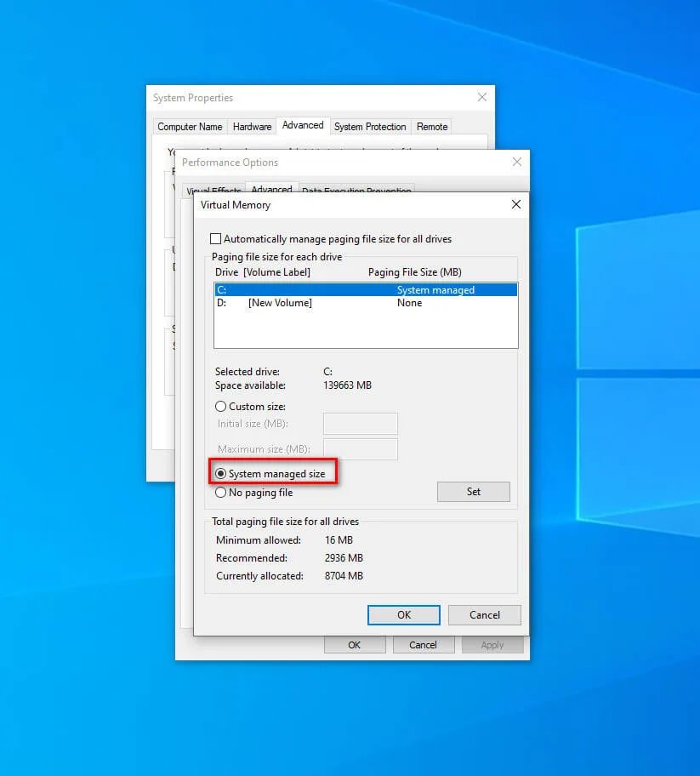Enable automatically manage paging file size checkbox
The image size is (700, 776).
point(216,239)
